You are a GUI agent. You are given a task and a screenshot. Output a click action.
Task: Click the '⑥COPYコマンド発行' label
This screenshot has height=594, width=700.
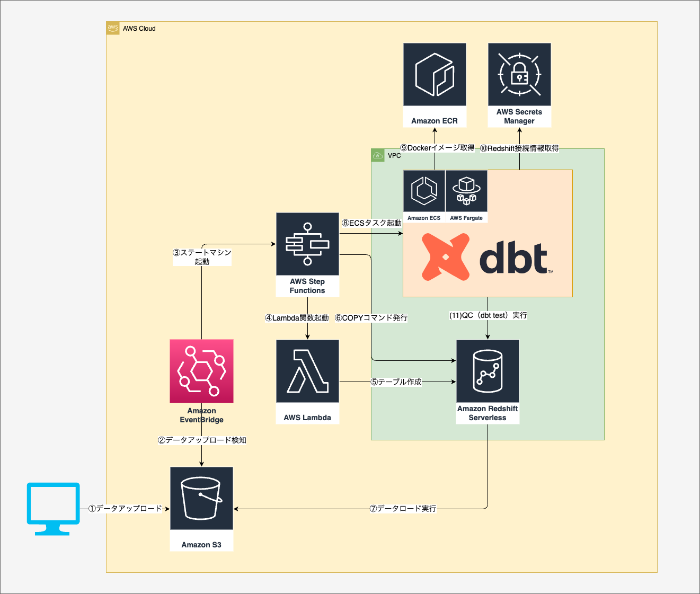[x=371, y=318]
